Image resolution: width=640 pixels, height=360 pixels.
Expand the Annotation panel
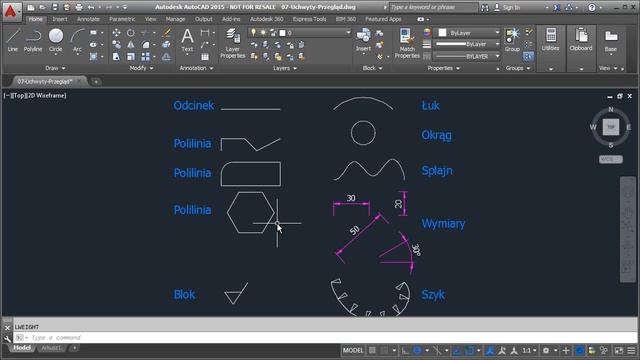pyautogui.click(x=196, y=68)
